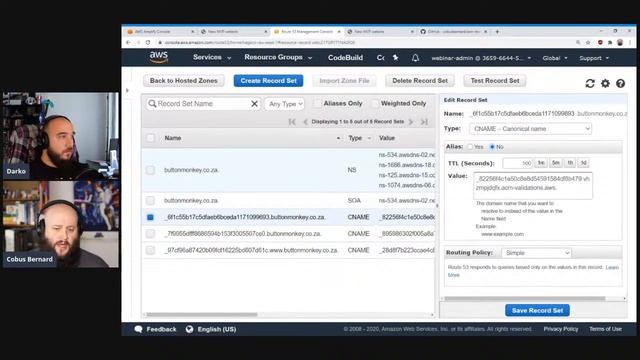Click Delete Record Set
Image resolution: width=640 pixels, height=360 pixels.
pyautogui.click(x=420, y=81)
